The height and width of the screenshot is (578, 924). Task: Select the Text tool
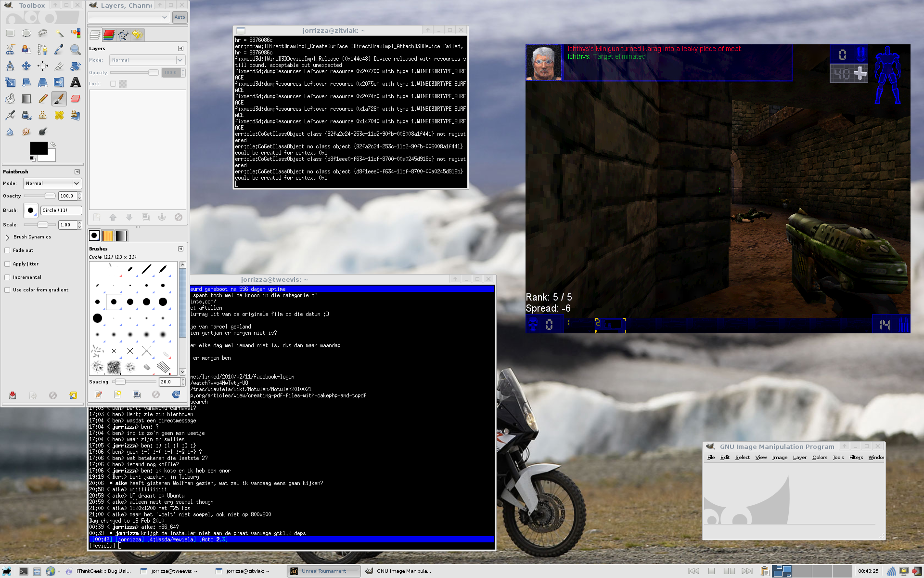coord(76,82)
